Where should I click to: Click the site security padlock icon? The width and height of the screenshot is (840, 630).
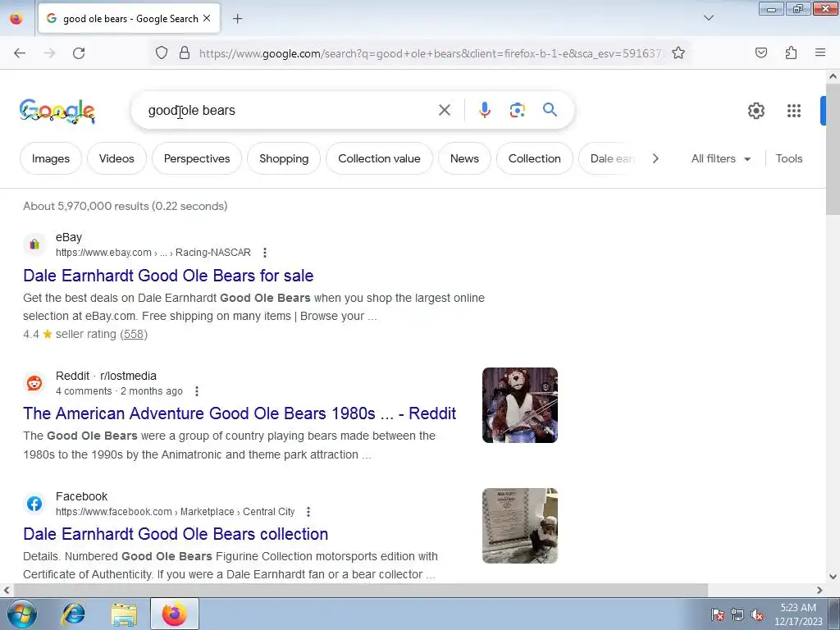(185, 52)
